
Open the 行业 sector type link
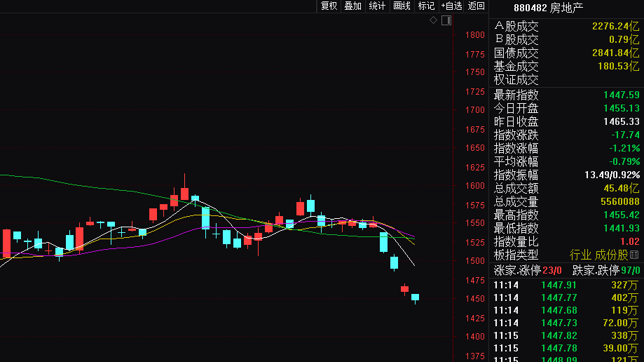(581, 255)
